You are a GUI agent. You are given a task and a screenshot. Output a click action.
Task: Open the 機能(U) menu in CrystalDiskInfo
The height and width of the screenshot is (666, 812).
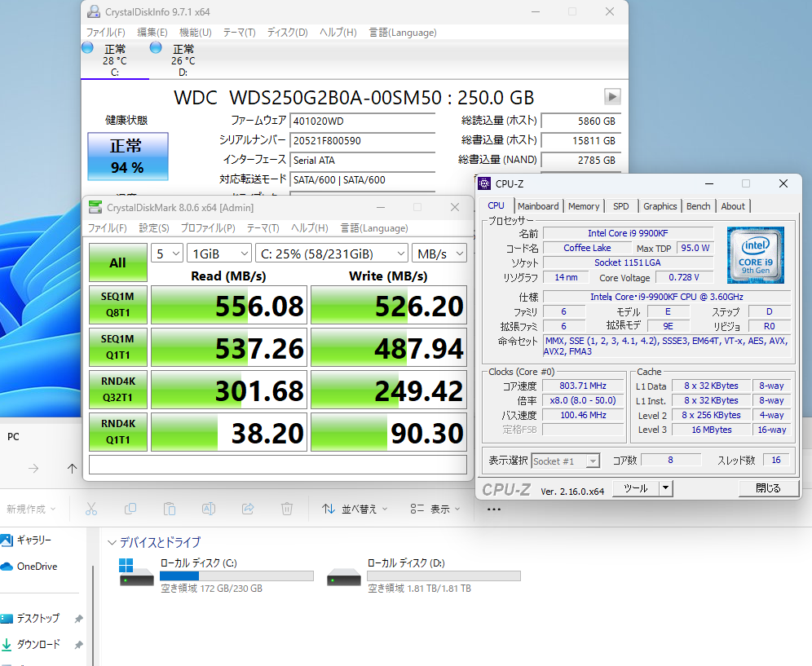tap(195, 33)
